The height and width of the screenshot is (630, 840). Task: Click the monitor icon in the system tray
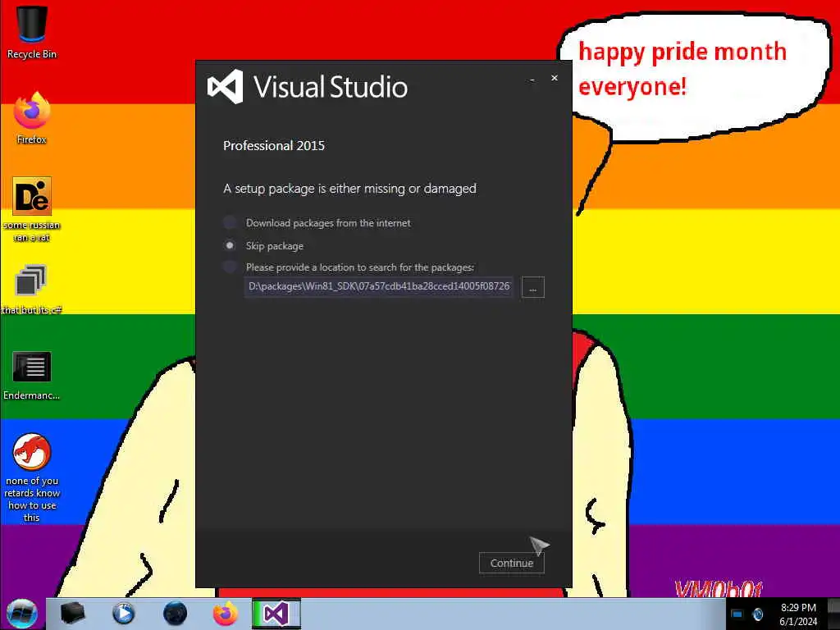(737, 614)
